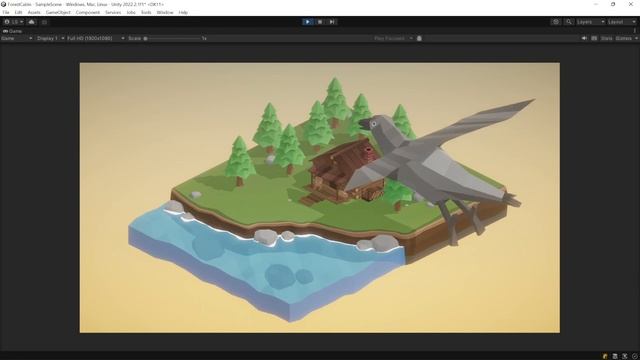Click the activity progress icon in status bar
This screenshot has height=360, width=640.
point(634,356)
